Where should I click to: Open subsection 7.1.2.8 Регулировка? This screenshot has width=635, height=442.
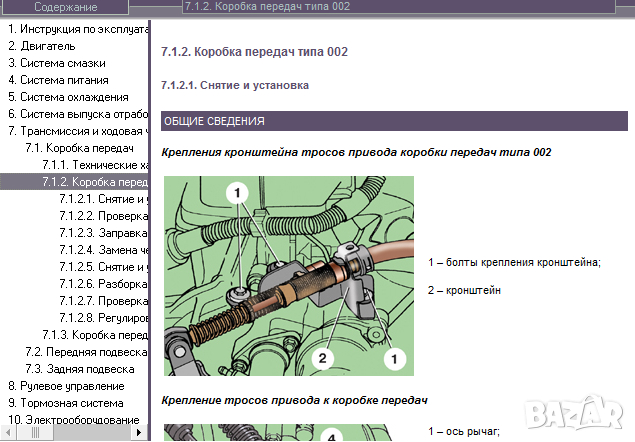(104, 318)
